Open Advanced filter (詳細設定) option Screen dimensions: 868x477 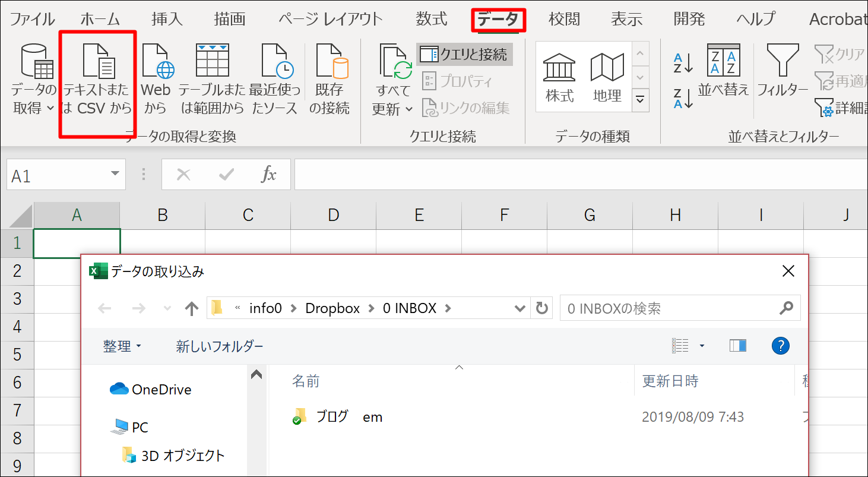point(840,108)
